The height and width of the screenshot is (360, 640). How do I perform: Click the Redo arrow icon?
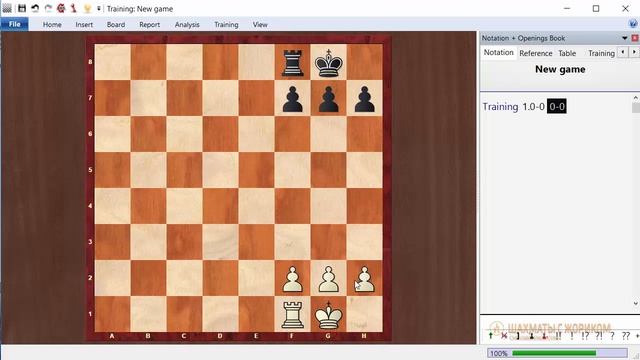(x=48, y=8)
